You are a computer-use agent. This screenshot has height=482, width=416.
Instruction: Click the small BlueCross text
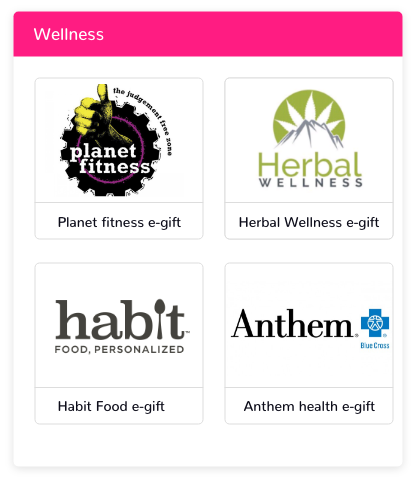[x=375, y=346]
